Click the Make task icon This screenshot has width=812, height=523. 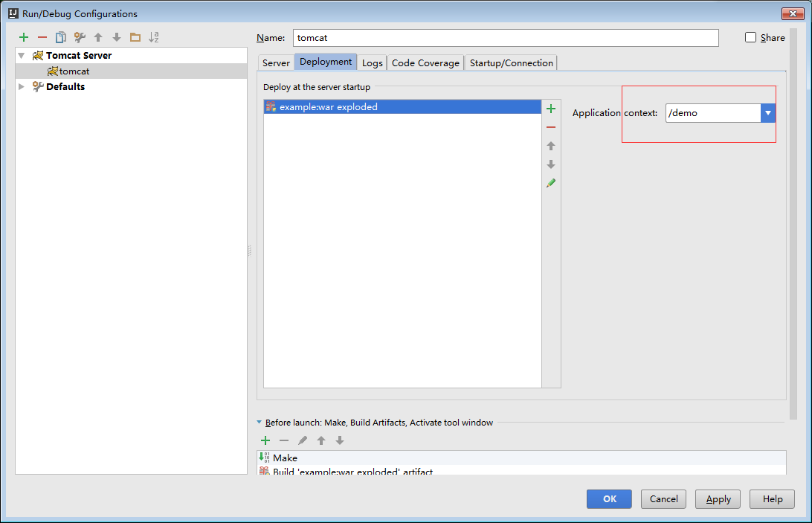click(264, 458)
